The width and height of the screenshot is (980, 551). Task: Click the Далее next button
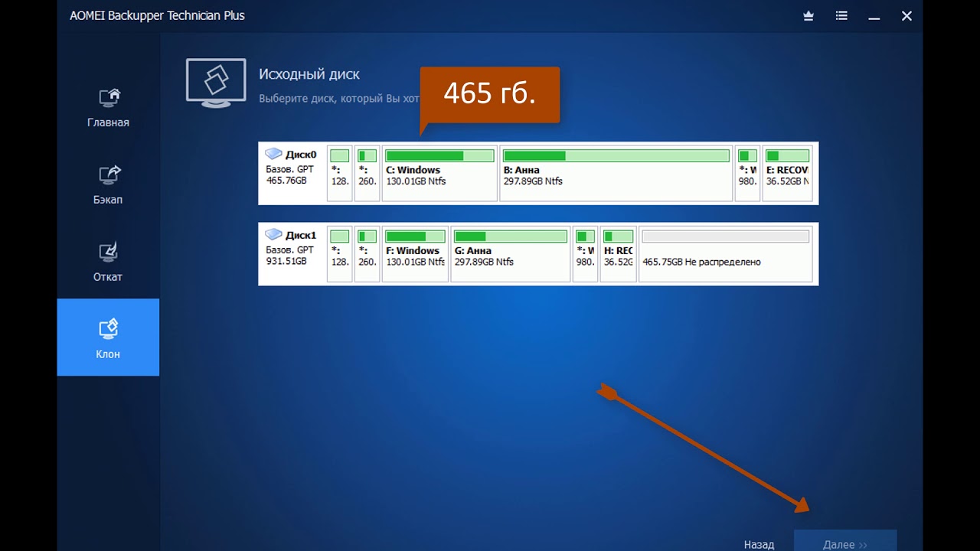coord(845,542)
